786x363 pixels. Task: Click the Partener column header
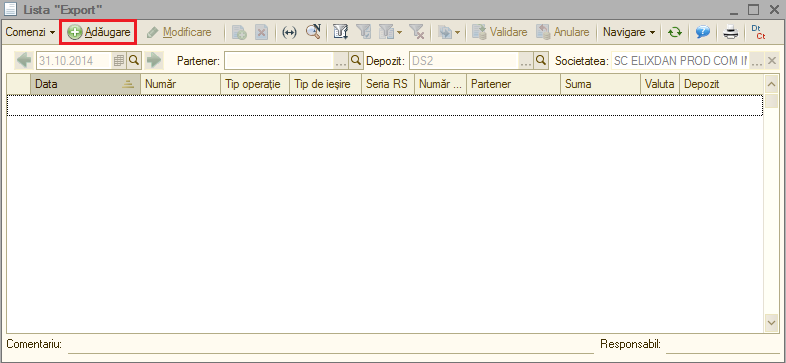[x=513, y=84]
